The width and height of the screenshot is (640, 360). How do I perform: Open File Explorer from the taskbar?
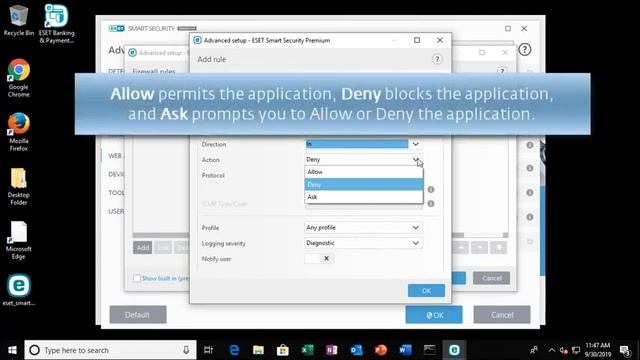coord(258,350)
